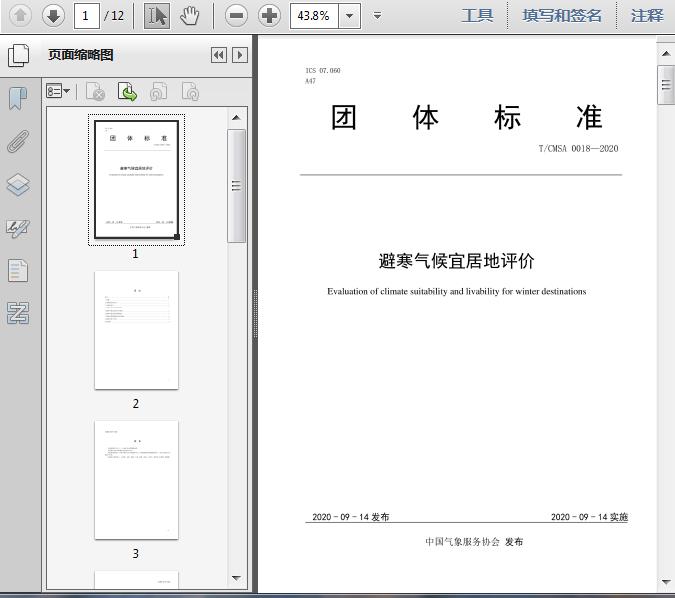Activate the text selection cursor tool
The image size is (675, 598).
[157, 16]
